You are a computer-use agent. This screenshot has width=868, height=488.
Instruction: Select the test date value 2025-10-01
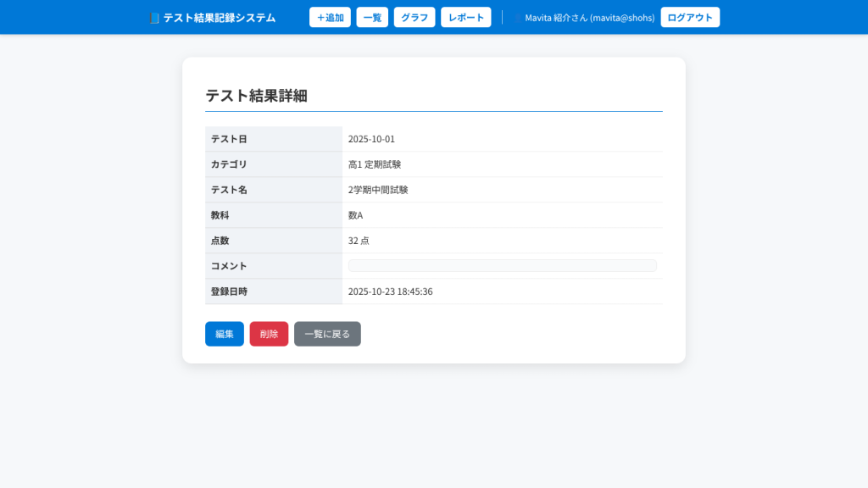[x=371, y=139]
